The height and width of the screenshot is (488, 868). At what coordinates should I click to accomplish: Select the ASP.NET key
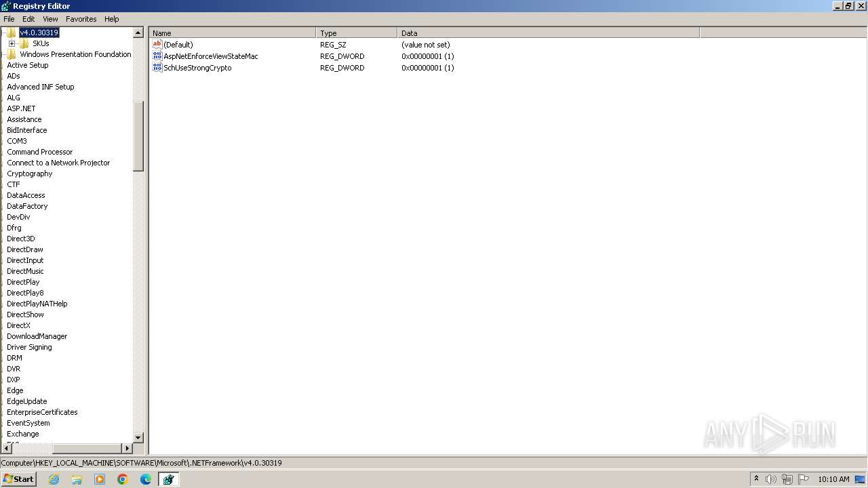pos(21,108)
